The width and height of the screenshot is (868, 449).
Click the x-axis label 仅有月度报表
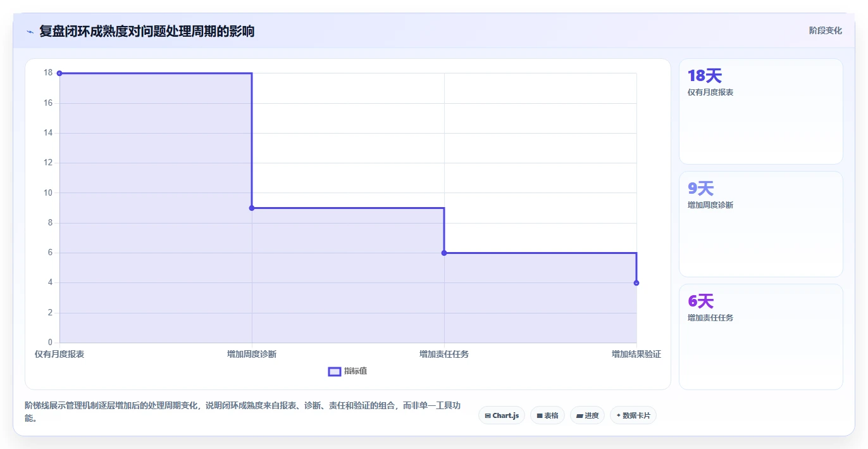(x=59, y=354)
